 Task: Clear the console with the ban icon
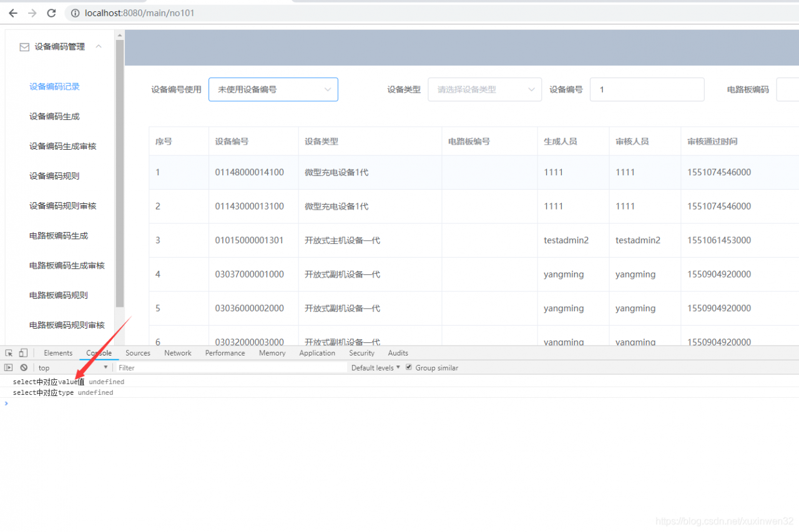(x=24, y=368)
